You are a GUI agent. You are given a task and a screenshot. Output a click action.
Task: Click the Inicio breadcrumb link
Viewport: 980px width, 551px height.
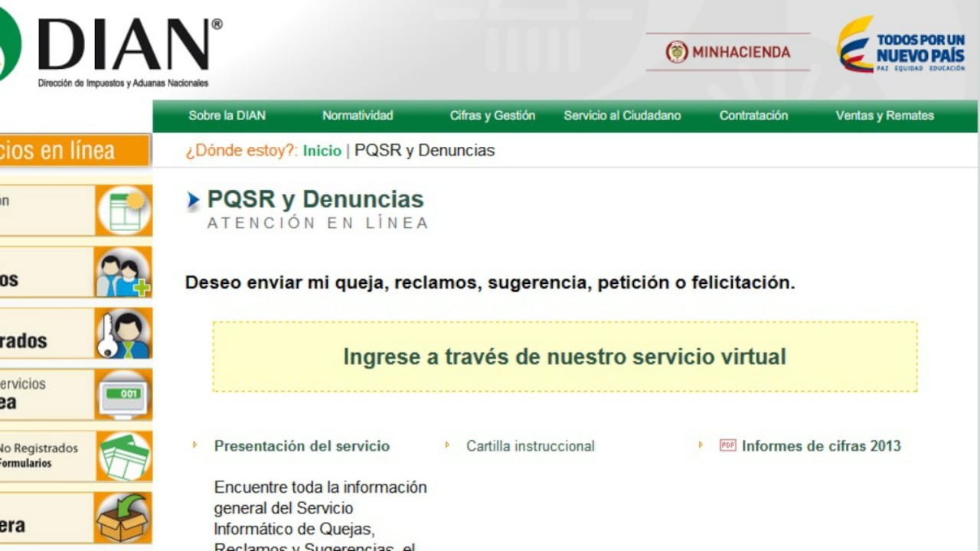tap(322, 150)
